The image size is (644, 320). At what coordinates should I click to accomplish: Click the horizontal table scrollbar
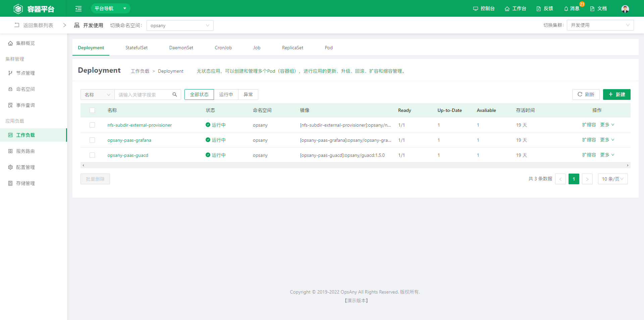355,165
